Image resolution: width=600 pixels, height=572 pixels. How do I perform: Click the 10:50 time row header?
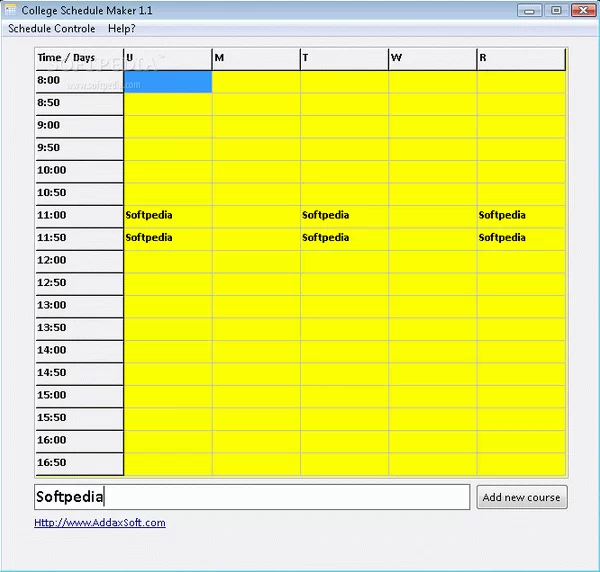point(79,194)
